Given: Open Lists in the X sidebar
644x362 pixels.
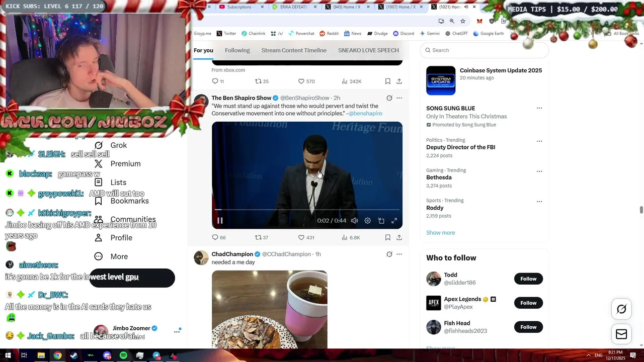Looking at the screenshot, I should point(111,183).
